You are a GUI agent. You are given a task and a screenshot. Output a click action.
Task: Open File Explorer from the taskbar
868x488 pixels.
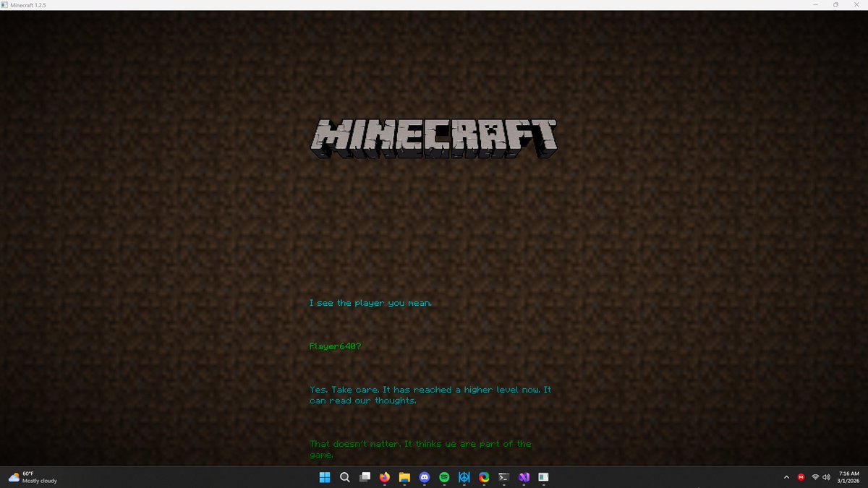pyautogui.click(x=405, y=477)
